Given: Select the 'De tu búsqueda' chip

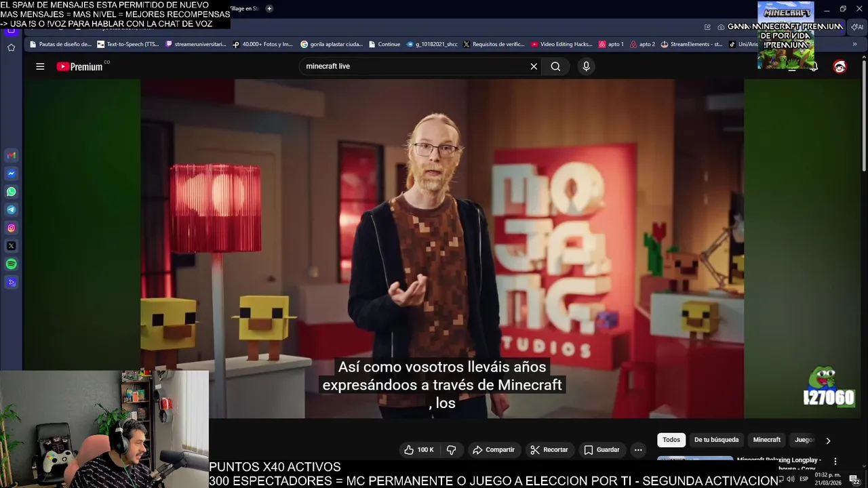Looking at the screenshot, I should pyautogui.click(x=716, y=440).
